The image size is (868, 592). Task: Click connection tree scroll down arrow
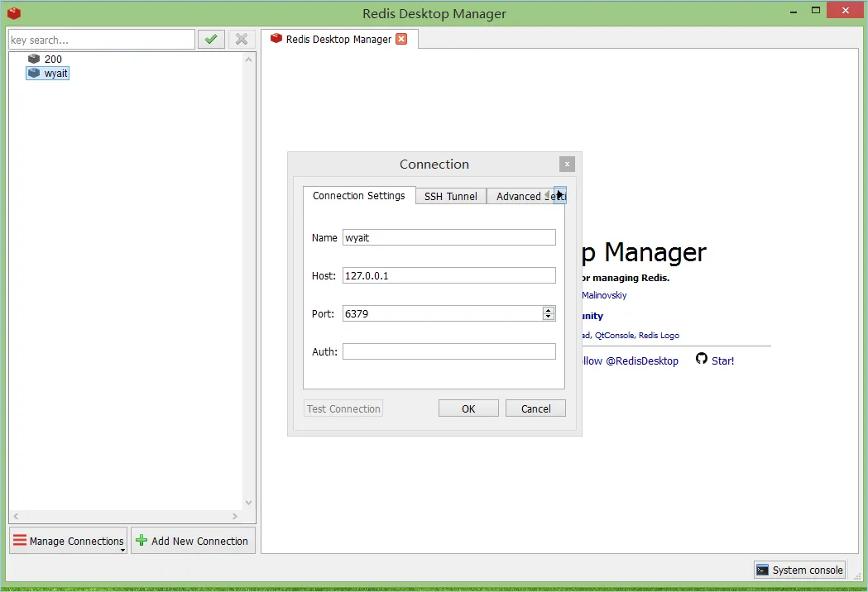tap(248, 503)
